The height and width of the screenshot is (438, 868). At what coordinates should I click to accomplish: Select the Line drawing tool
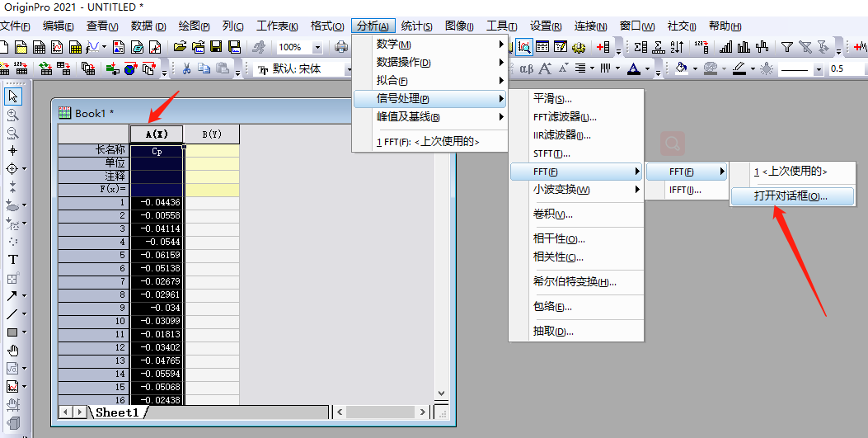pos(12,314)
